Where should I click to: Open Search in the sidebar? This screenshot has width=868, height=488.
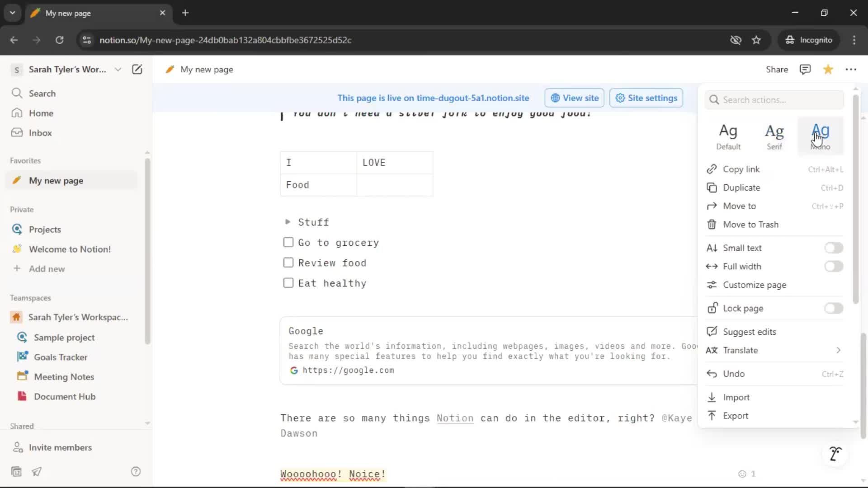pyautogui.click(x=42, y=94)
